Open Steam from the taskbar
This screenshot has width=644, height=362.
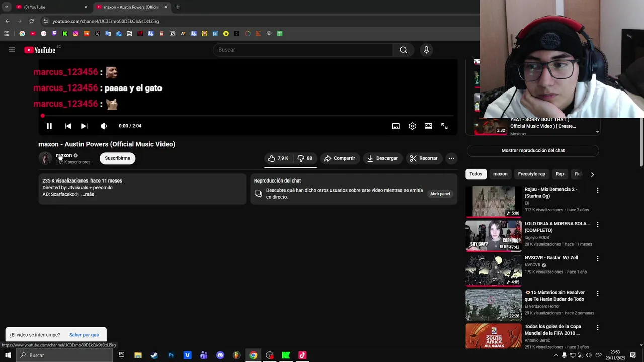pyautogui.click(x=154, y=355)
